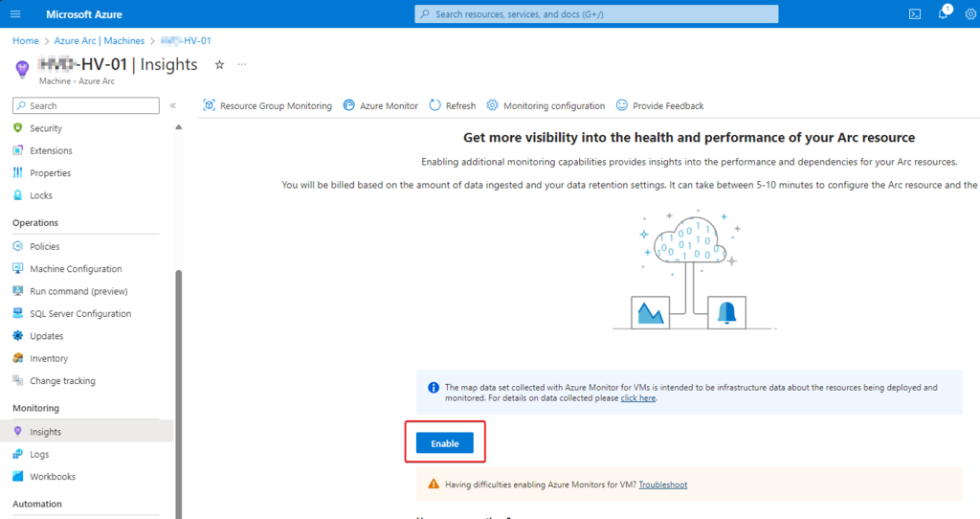The image size is (980, 519).
Task: Click the Security shield icon
Action: pos(17,127)
